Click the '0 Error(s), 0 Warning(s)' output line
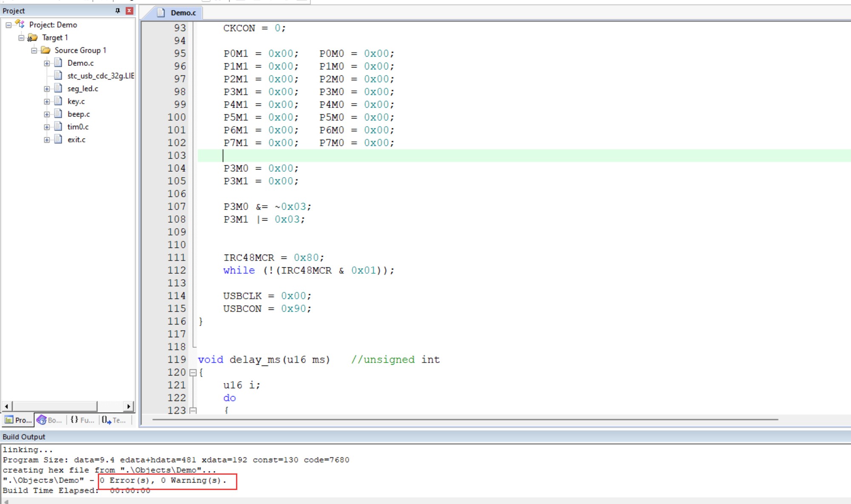The height and width of the screenshot is (504, 851). [x=163, y=480]
